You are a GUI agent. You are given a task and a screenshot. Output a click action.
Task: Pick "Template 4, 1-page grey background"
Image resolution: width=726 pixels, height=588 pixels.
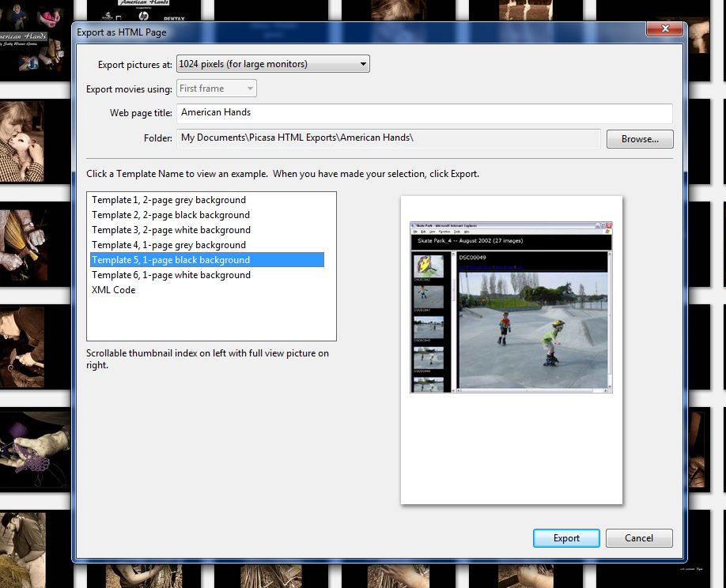click(169, 245)
